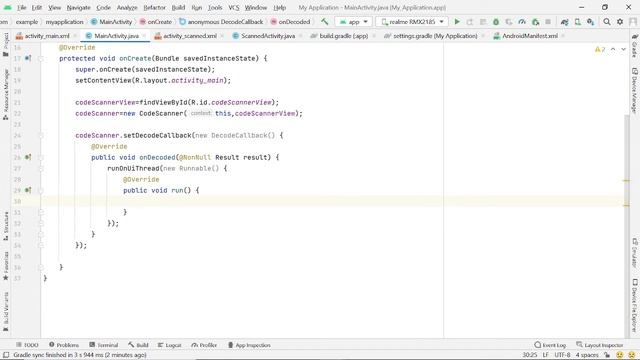Open the Layout Inspector tool window
This screenshot has width=640, height=360.
(600, 345)
